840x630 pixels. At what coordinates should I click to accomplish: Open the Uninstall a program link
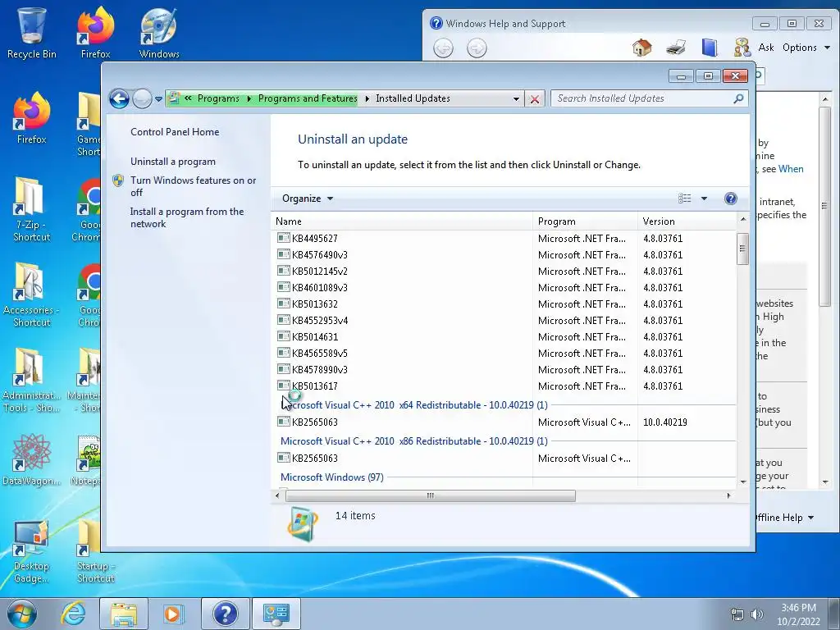tap(173, 162)
